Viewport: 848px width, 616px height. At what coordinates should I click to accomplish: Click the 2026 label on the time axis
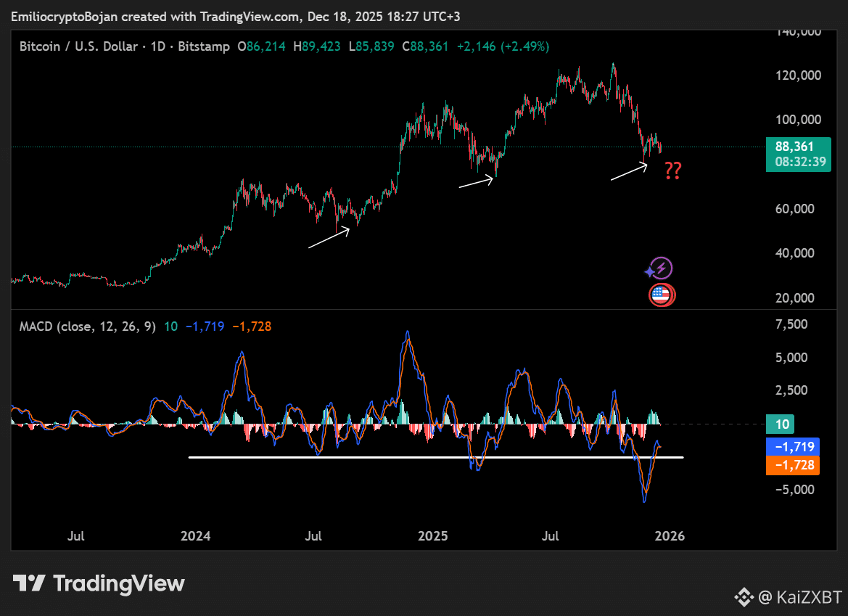point(670,536)
